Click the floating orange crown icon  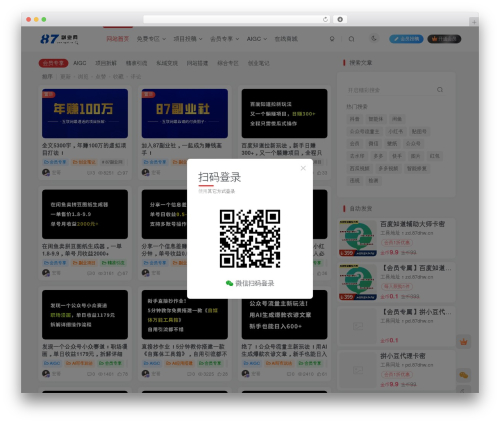(x=464, y=342)
